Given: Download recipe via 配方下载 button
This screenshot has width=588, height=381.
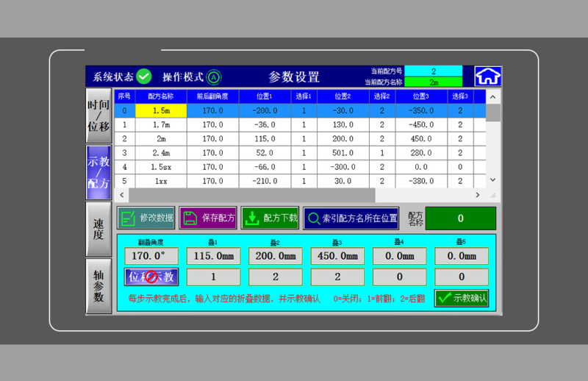Looking at the screenshot, I should click(x=270, y=218).
